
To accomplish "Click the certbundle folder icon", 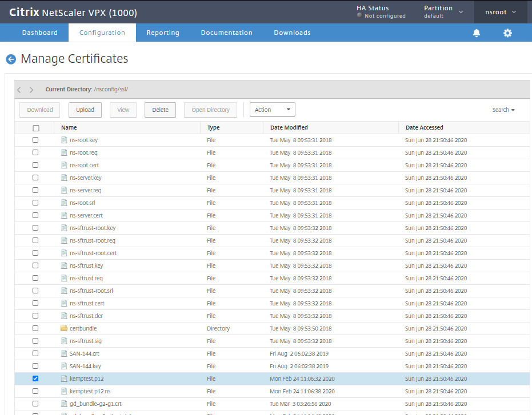I will pos(64,328).
